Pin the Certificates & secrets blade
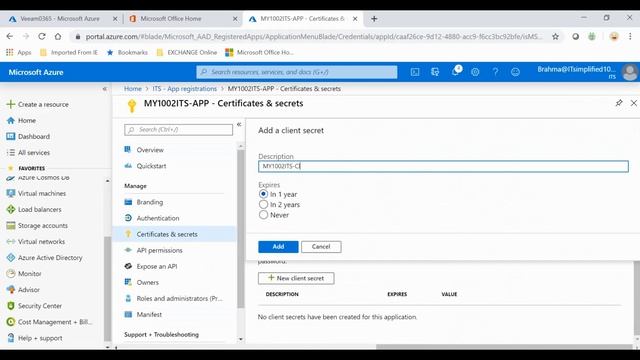Viewport: 640px width, 360px height. pyautogui.click(x=619, y=103)
